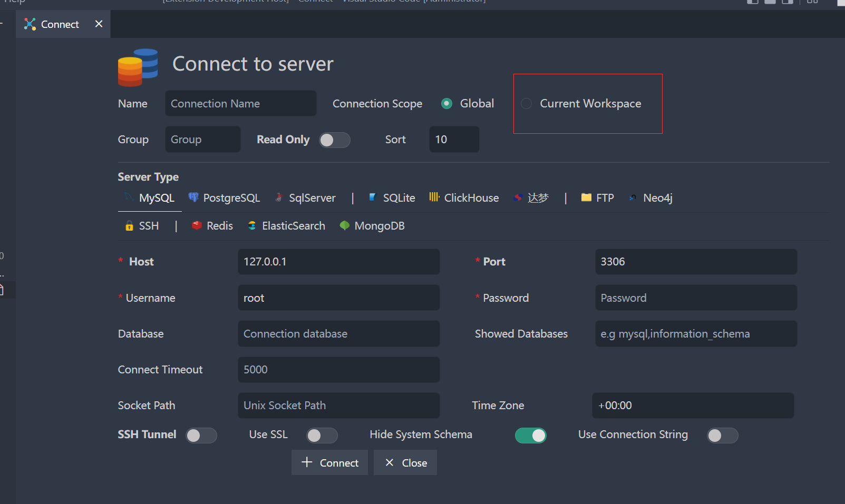Select Current Workspace connection scope
Screen dimensions: 845x504
526,104
